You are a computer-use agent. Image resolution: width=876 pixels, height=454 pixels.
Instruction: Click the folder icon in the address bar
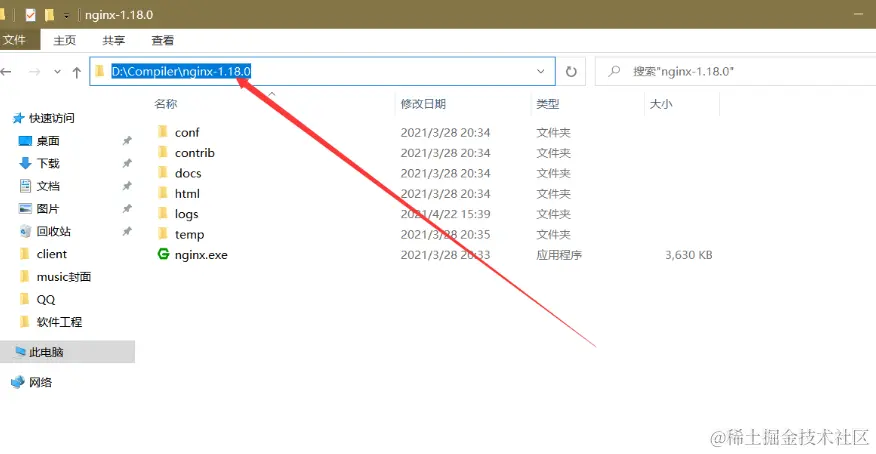100,71
